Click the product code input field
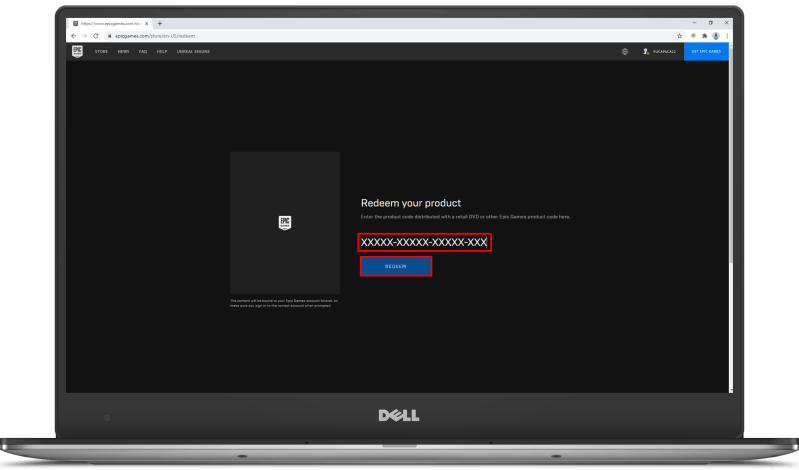The height and width of the screenshot is (470, 799). coord(424,243)
